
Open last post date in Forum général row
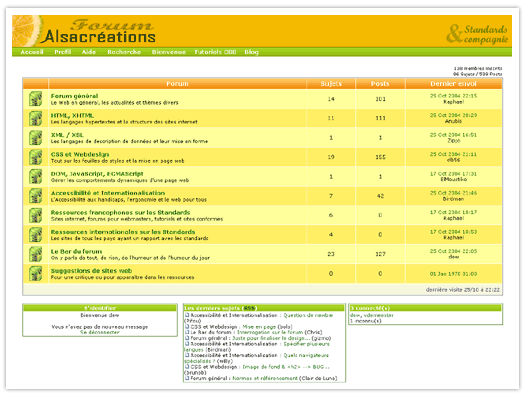pyautogui.click(x=453, y=96)
